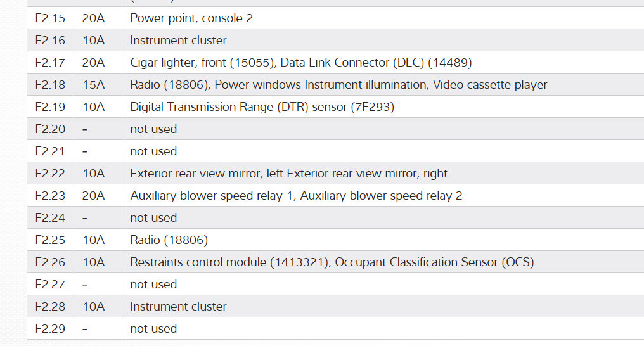Select the Exterior rear view mirror description
The width and height of the screenshot is (644, 346).
[288, 174]
